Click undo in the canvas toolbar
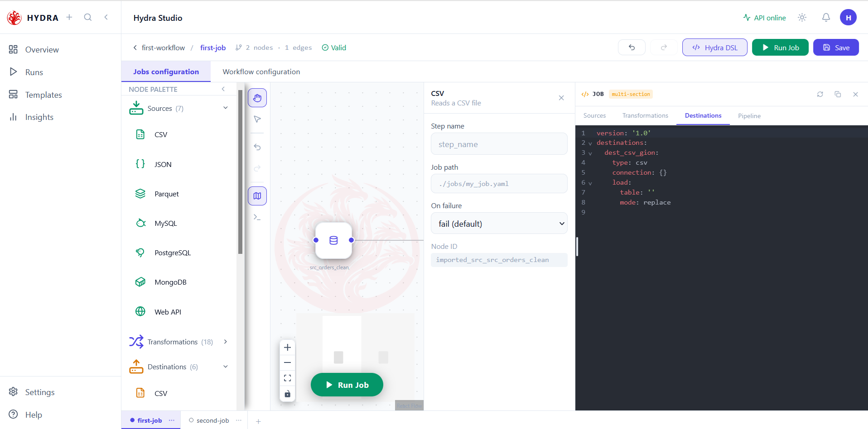 (x=257, y=147)
